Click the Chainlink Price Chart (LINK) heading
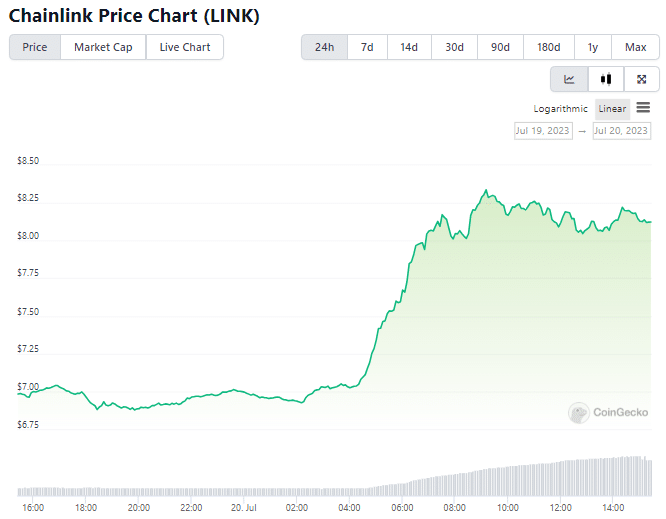This screenshot has height=519, width=666. [134, 16]
